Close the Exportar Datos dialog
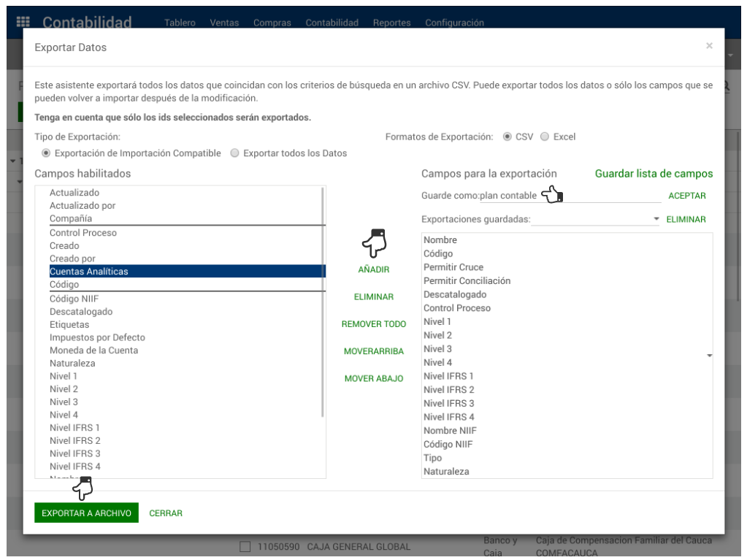Viewport: 747px width, 560px height. tap(708, 46)
